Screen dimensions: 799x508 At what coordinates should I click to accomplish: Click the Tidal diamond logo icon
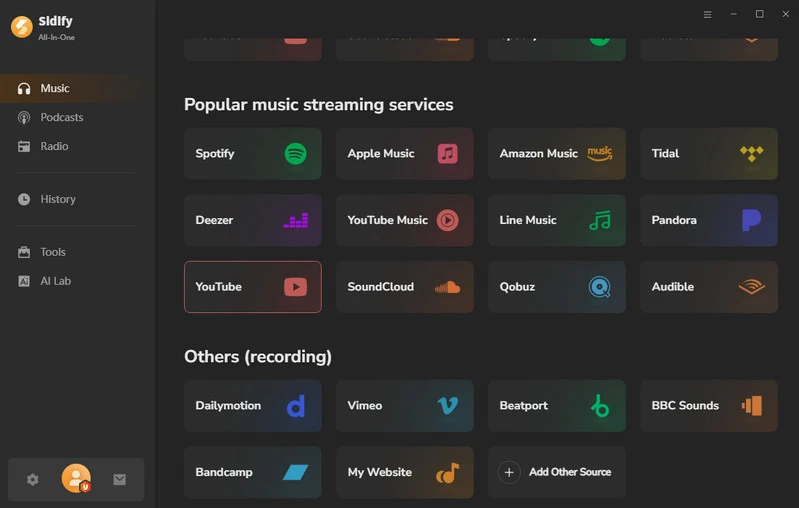752,154
